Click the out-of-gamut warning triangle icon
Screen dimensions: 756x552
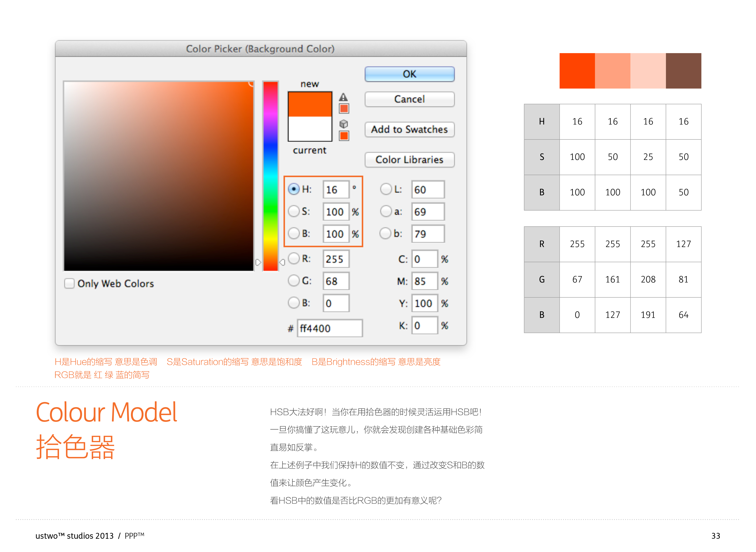click(x=343, y=97)
